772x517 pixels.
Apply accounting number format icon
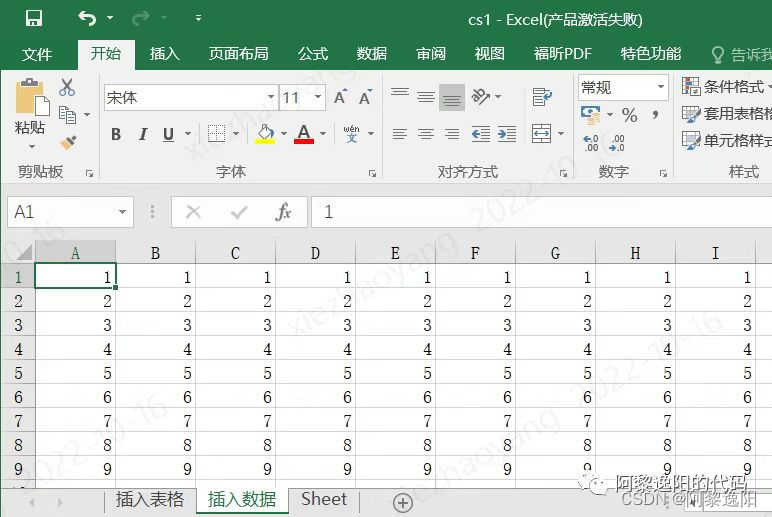point(591,115)
